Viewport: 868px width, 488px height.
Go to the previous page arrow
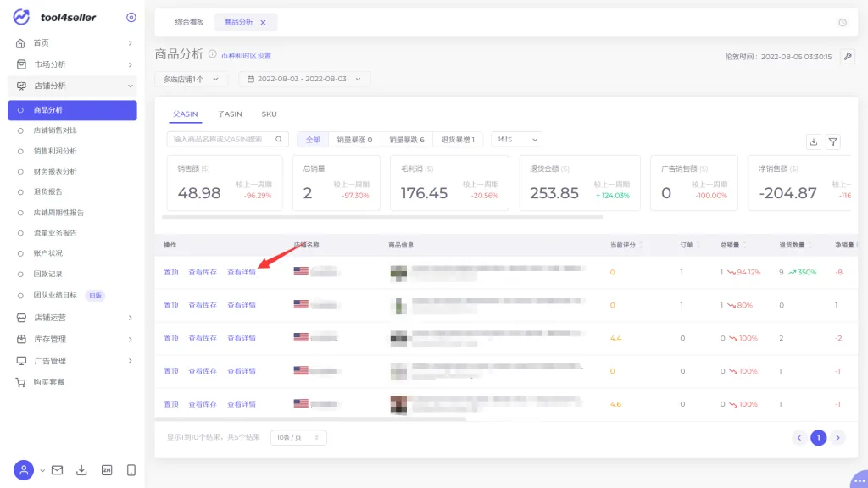click(x=798, y=438)
